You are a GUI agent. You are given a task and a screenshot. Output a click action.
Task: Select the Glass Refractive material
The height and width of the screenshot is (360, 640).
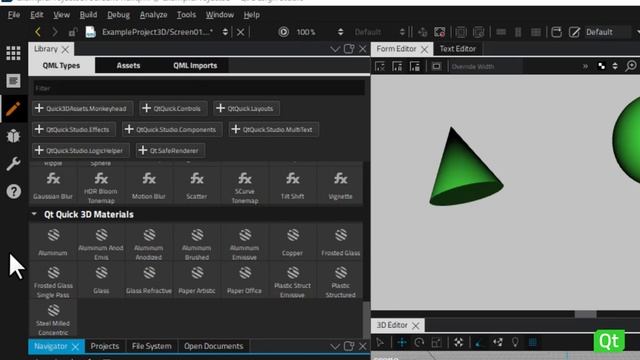(149, 280)
